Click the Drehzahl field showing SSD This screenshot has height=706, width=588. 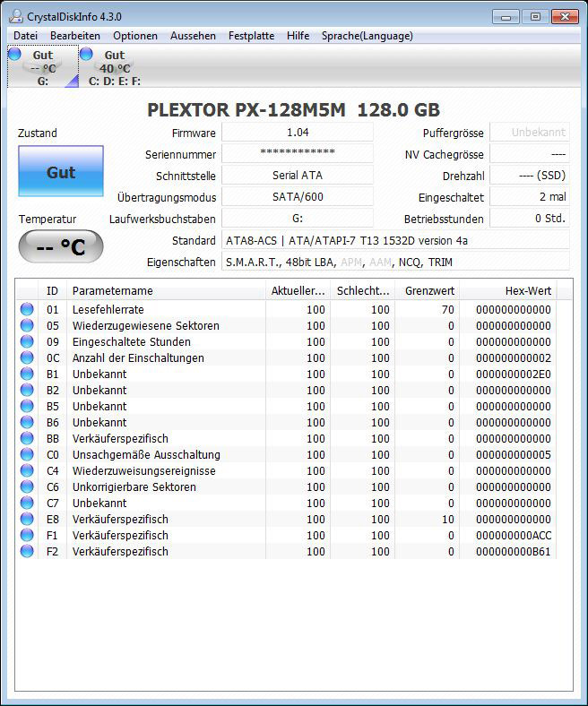click(530, 175)
